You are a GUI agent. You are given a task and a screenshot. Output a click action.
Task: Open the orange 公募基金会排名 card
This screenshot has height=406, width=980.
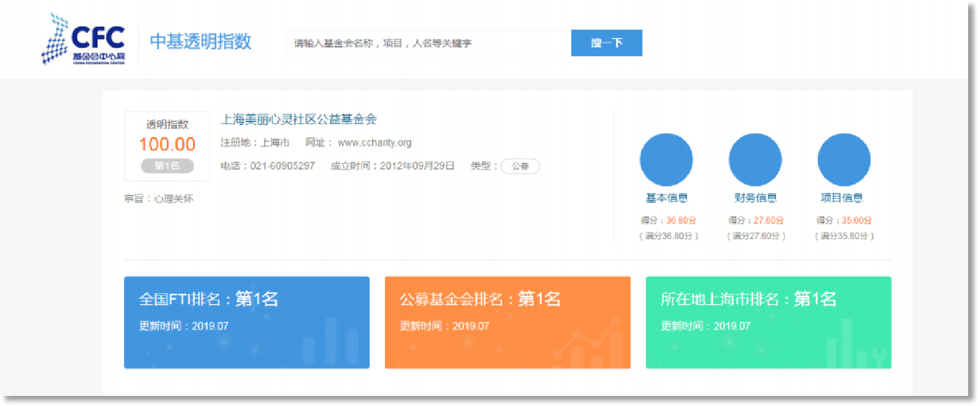508,322
